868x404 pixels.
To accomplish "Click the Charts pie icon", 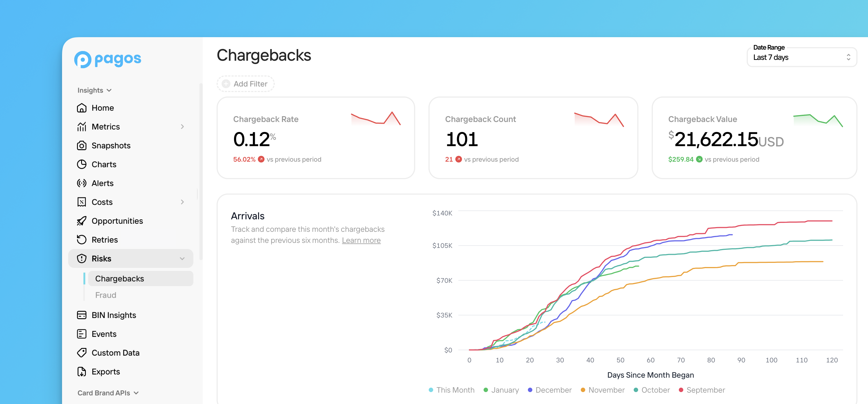I will point(81,165).
